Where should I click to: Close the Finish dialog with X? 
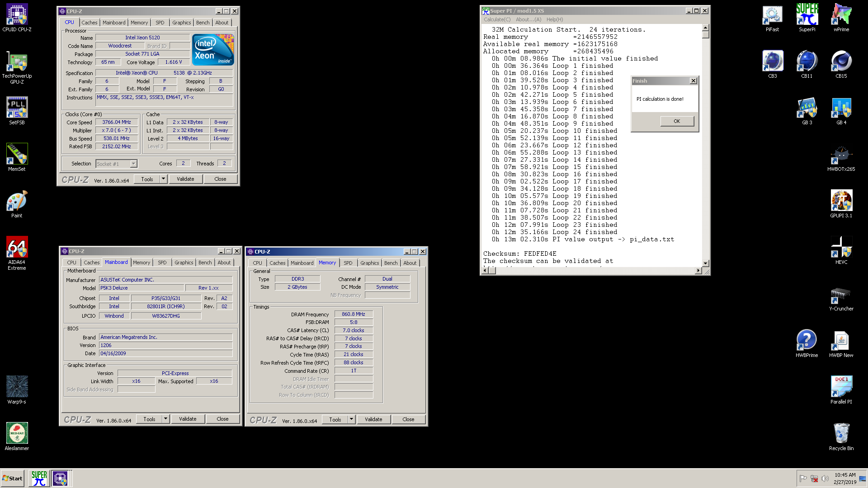click(693, 81)
